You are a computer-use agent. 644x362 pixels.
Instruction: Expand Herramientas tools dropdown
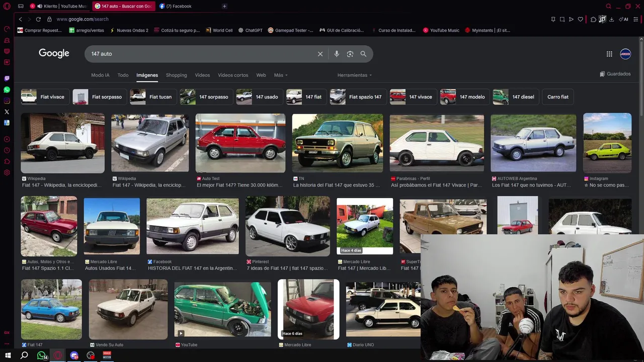[x=355, y=75]
